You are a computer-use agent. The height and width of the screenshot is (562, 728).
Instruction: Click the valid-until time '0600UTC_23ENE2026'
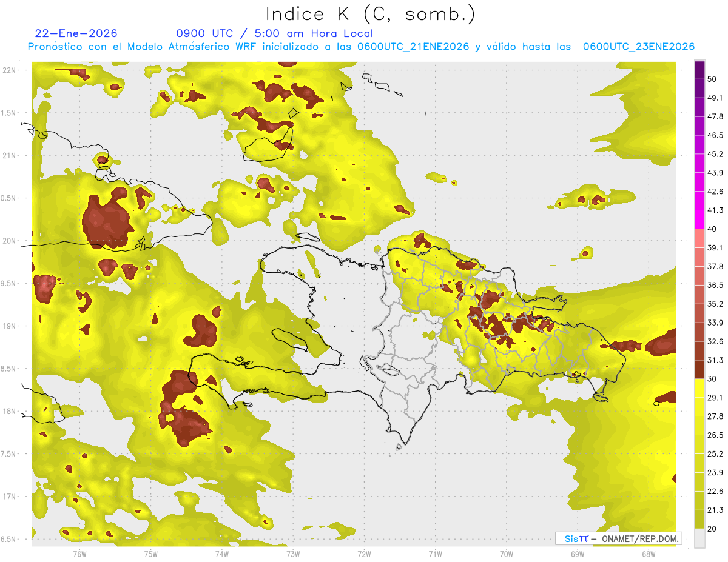639,47
